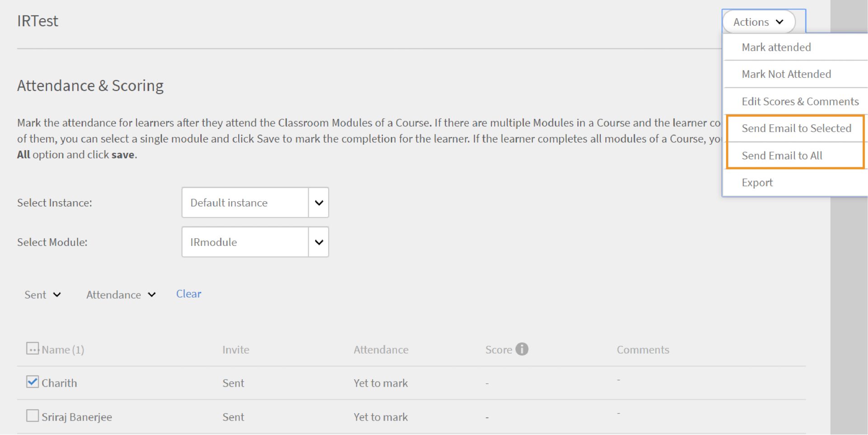Select Mark Not Attended option
Viewport: 868px width, 435px height.
point(786,74)
